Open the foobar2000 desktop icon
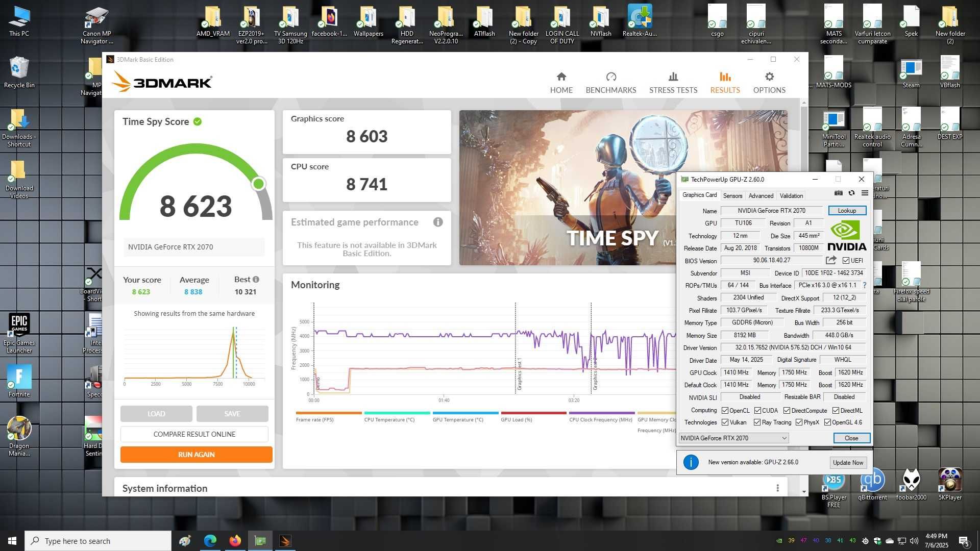 pos(911,484)
